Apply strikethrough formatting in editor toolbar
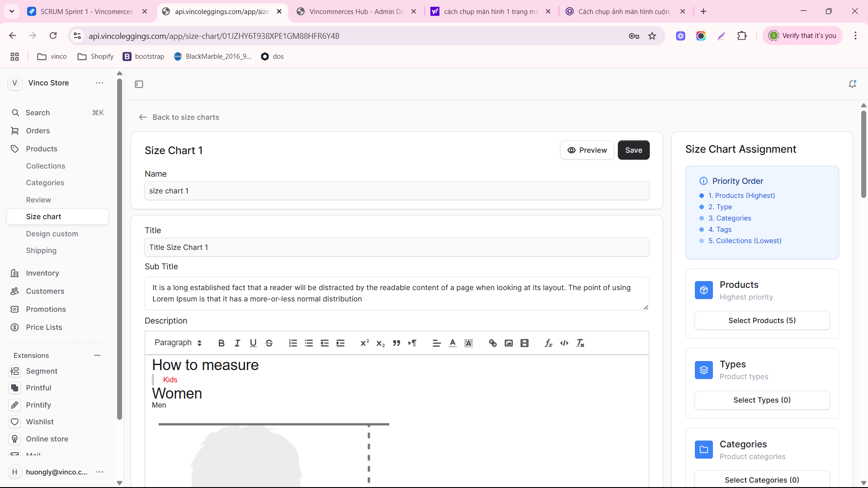This screenshot has height=488, width=868. [269, 343]
